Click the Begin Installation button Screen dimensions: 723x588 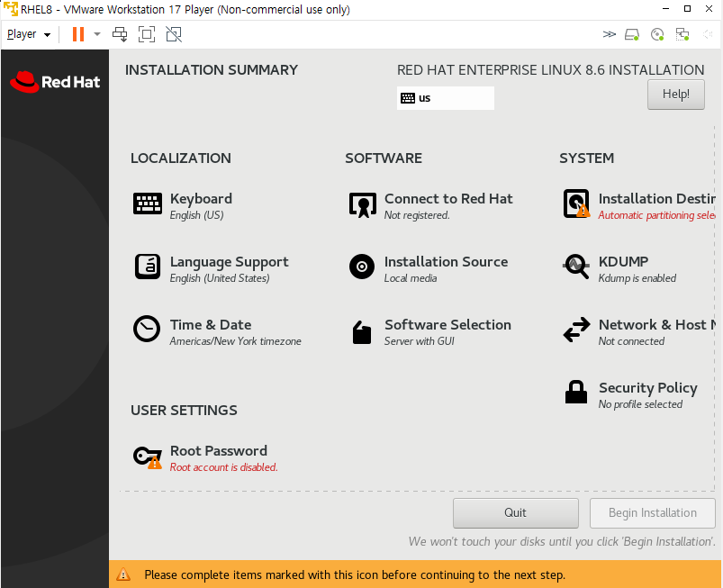tap(653, 513)
